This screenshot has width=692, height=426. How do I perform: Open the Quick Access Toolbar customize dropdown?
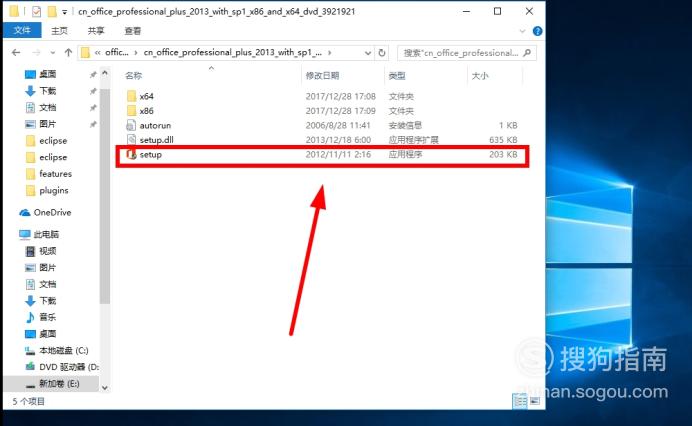pyautogui.click(x=65, y=12)
